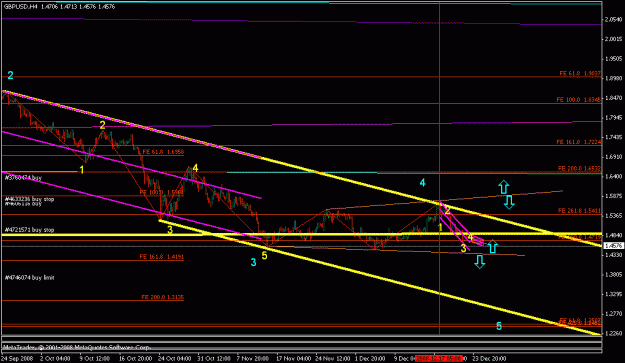Click the 17 Nov 04:00 time axis label
Screen dimensions: 625x363
tap(293, 358)
